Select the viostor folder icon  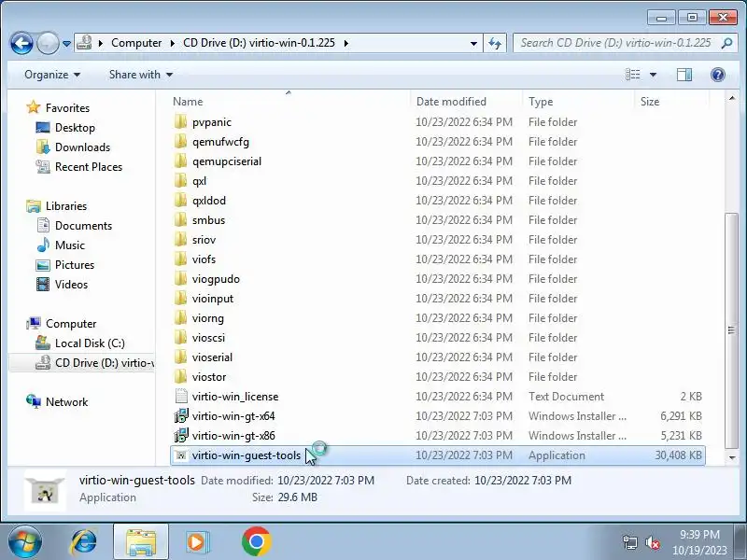(x=180, y=376)
